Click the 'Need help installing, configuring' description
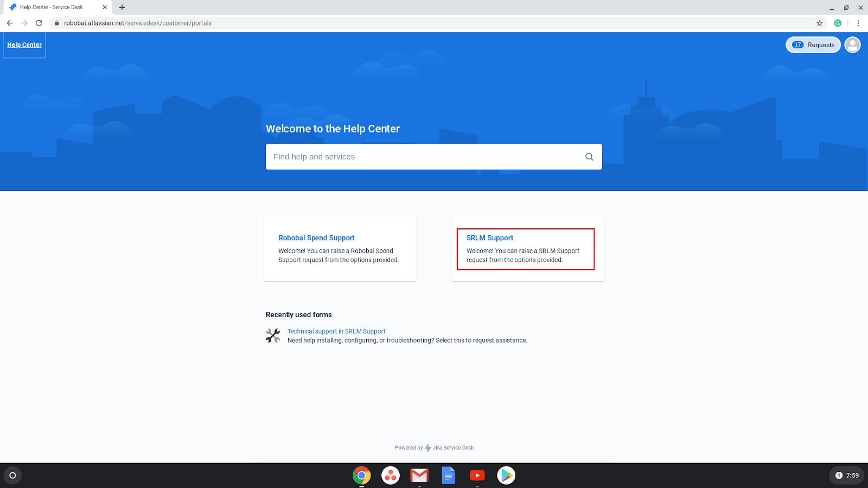Image resolution: width=868 pixels, height=488 pixels. point(407,341)
